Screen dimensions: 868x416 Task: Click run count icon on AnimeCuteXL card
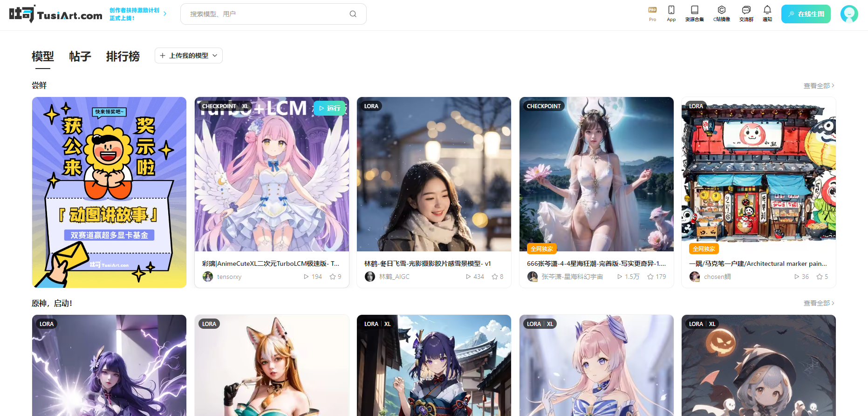point(306,277)
